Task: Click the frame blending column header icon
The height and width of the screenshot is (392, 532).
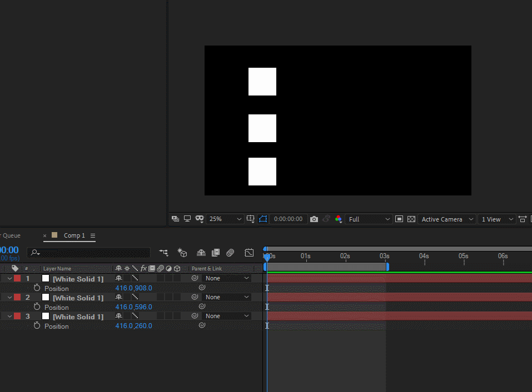Action: click(152, 268)
